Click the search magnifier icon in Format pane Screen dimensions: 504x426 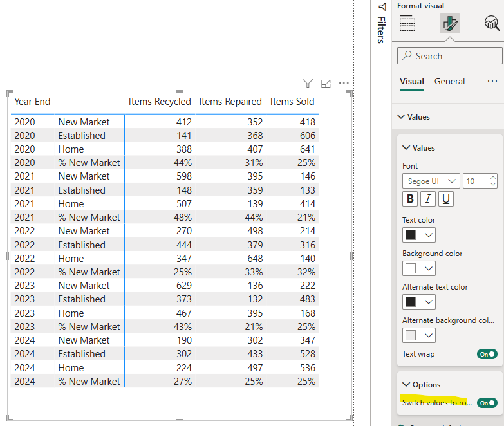407,55
